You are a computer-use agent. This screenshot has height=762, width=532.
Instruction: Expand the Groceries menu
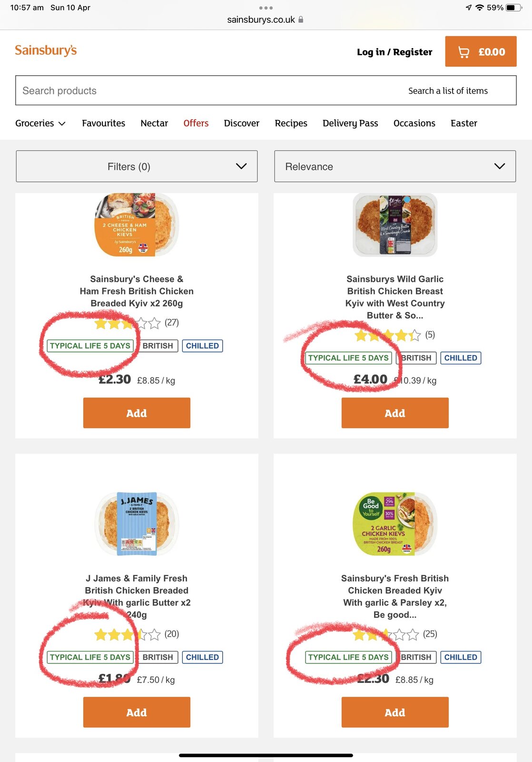click(x=40, y=123)
